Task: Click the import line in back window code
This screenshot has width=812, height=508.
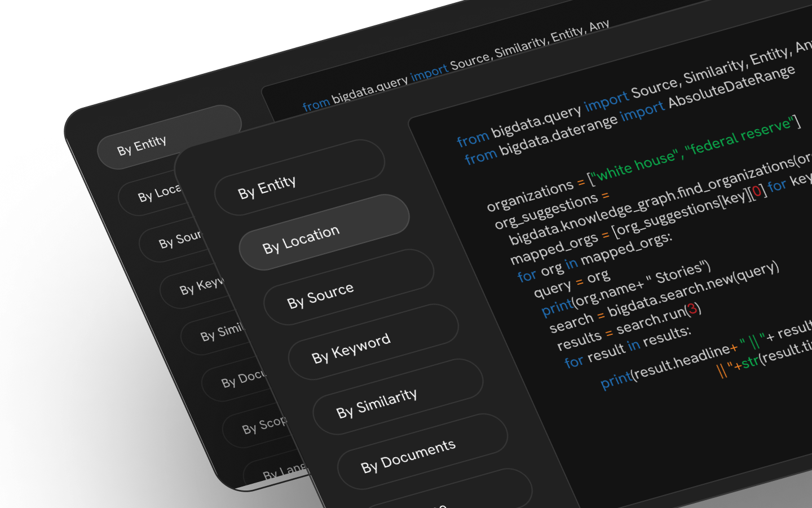Action: click(x=456, y=65)
